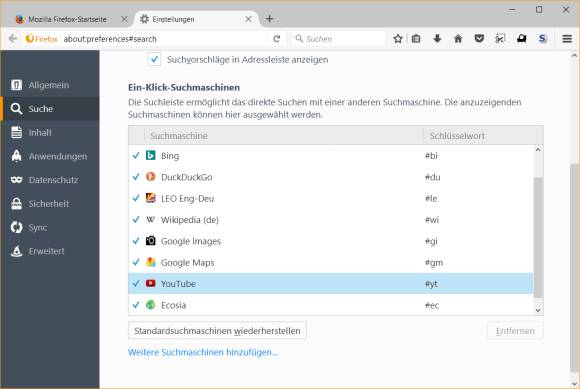Open the Allgemein settings section
Screen dimensions: 580x389
pos(50,85)
